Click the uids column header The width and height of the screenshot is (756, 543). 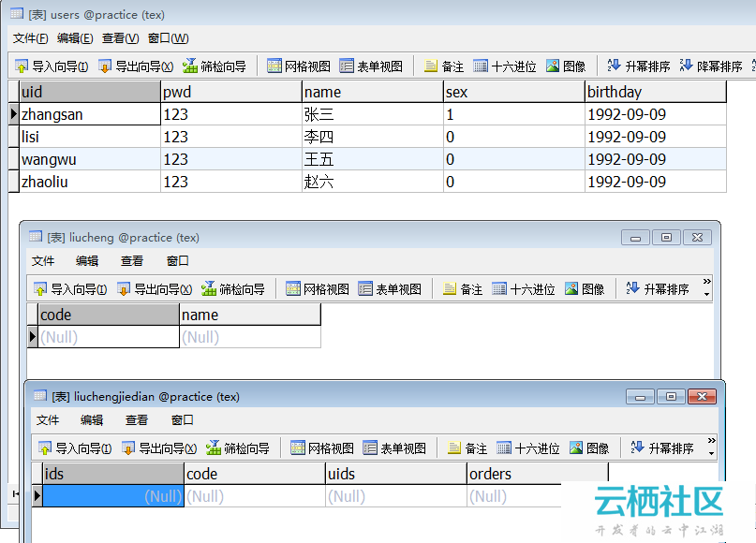396,474
